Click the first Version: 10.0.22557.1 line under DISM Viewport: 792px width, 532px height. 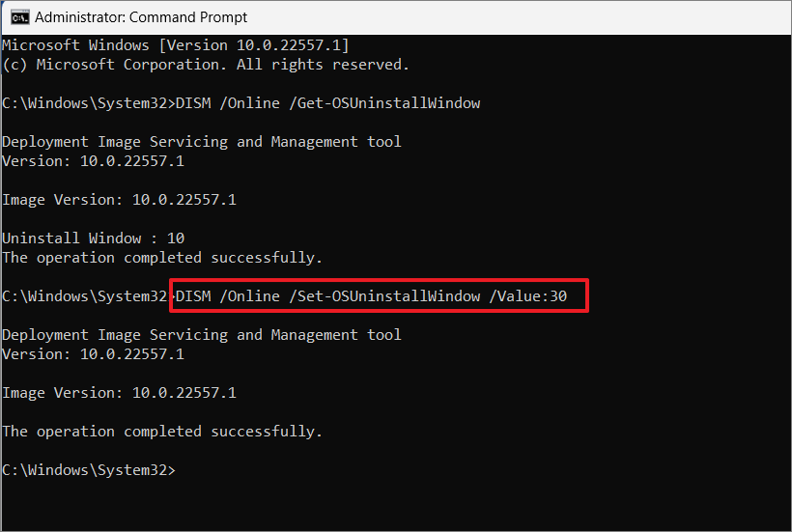(94, 161)
